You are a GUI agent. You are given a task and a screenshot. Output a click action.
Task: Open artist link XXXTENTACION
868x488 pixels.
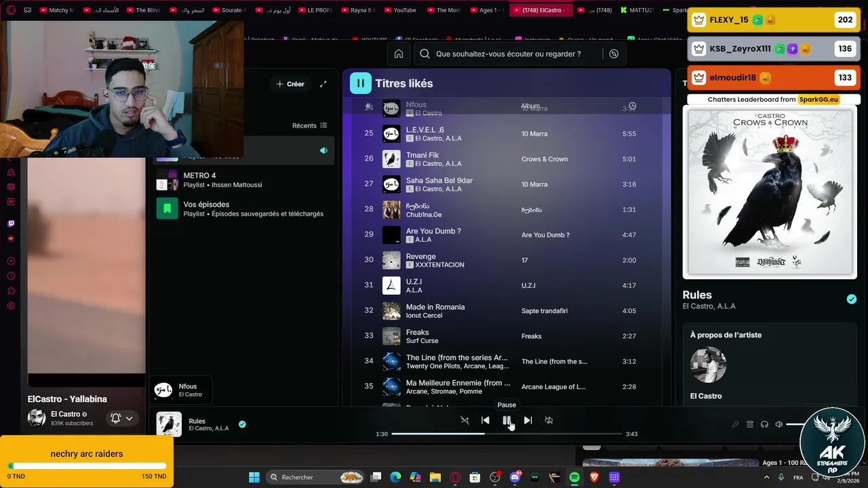point(439,265)
